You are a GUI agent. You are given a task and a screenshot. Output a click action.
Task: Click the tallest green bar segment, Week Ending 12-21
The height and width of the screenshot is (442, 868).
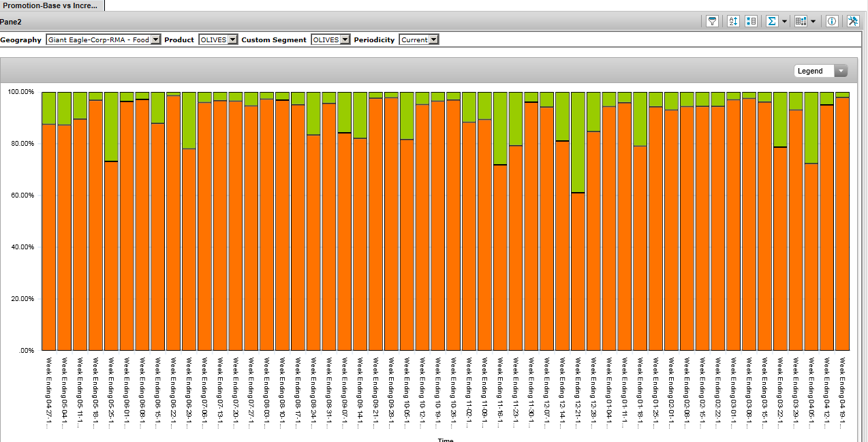point(578,142)
